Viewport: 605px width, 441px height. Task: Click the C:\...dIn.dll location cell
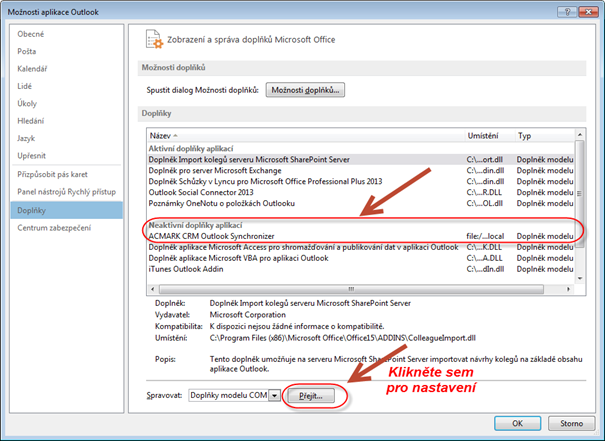point(485,269)
